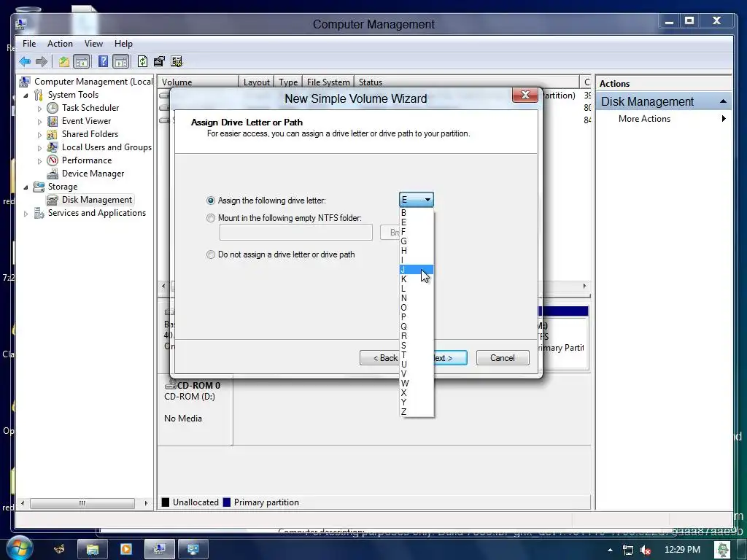The height and width of the screenshot is (560, 747).
Task: Click More Actions in the Actions pane
Action: point(644,119)
